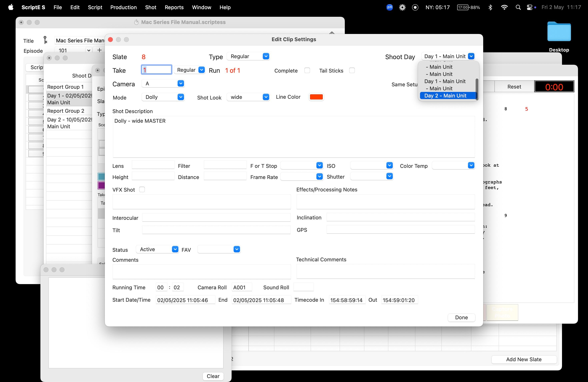This screenshot has width=588, height=382.
Task: Open the Camera dropdown showing A
Action: pos(163,84)
